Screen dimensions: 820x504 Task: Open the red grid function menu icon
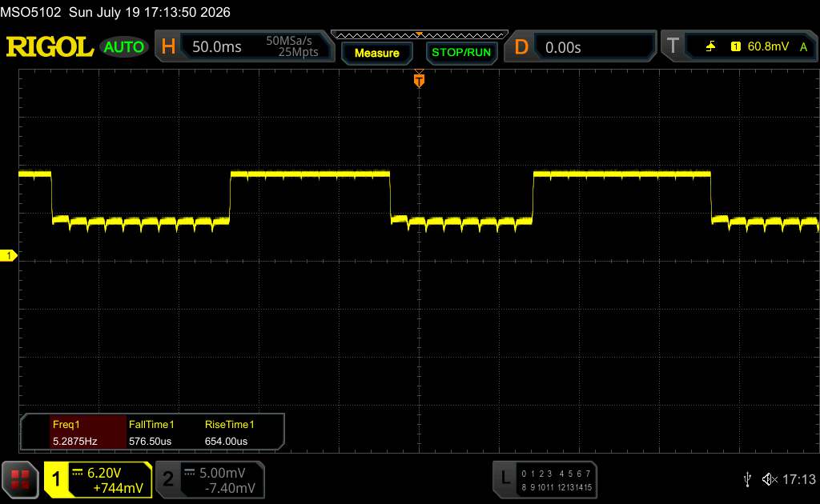pyautogui.click(x=20, y=479)
